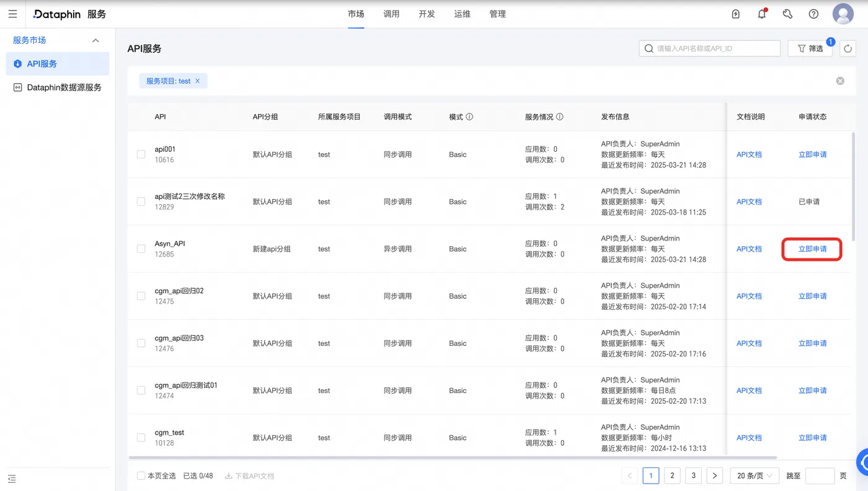Viewport: 868px width, 491px height.
Task: Refresh the API service list
Action: tap(848, 48)
